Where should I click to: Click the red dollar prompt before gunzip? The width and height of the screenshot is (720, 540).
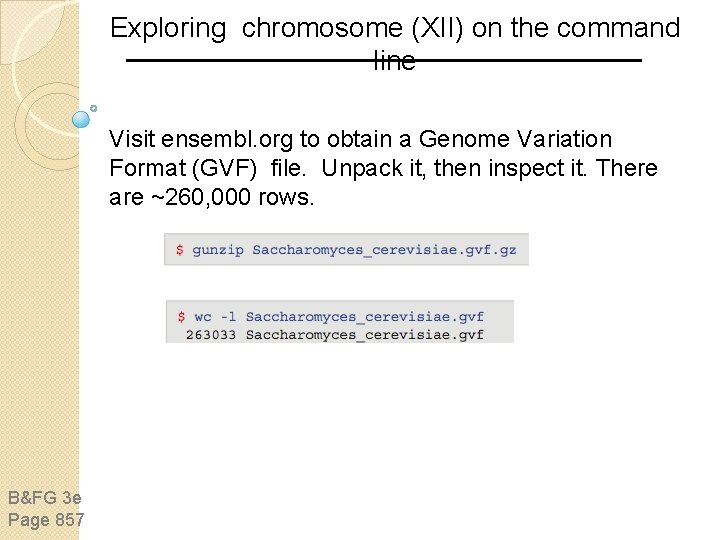pyautogui.click(x=180, y=249)
